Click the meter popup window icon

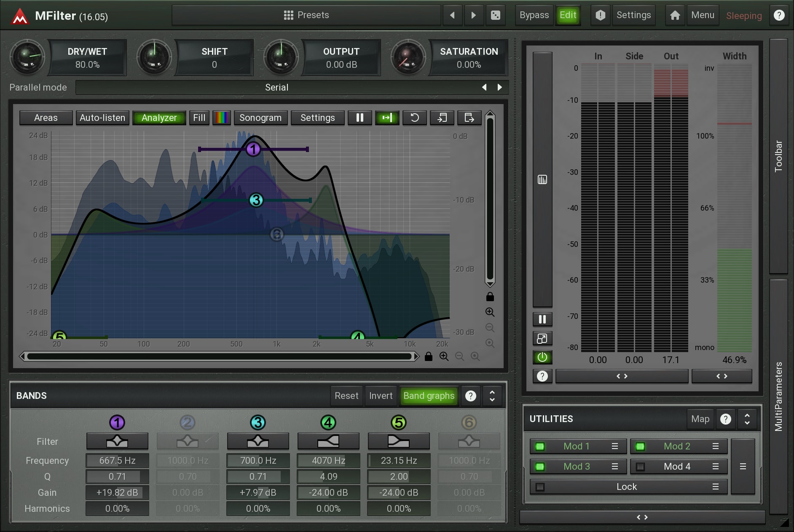[x=542, y=338]
